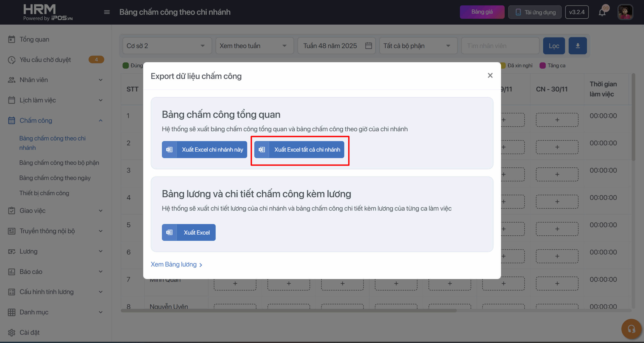Image resolution: width=644 pixels, height=343 pixels.
Task: Open Tổng quan from sidebar
Action: 34,39
